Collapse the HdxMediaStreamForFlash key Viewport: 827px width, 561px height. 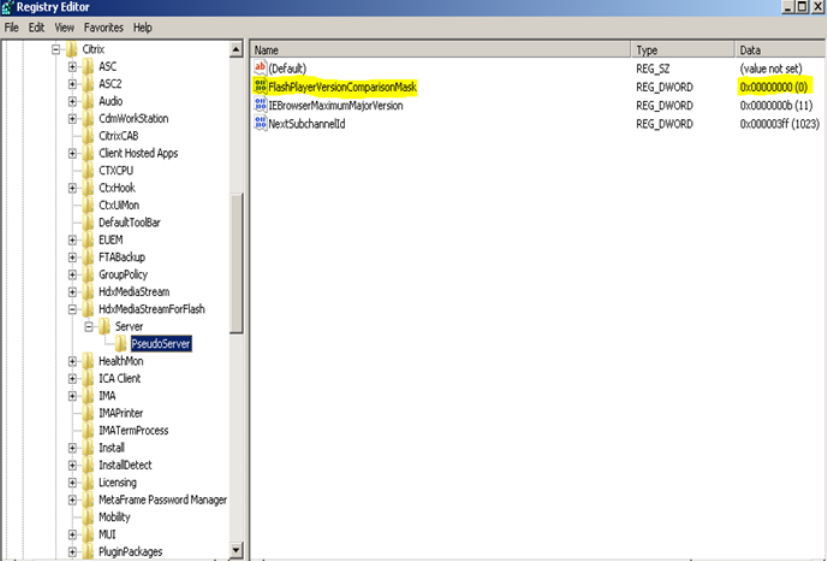coord(72,310)
